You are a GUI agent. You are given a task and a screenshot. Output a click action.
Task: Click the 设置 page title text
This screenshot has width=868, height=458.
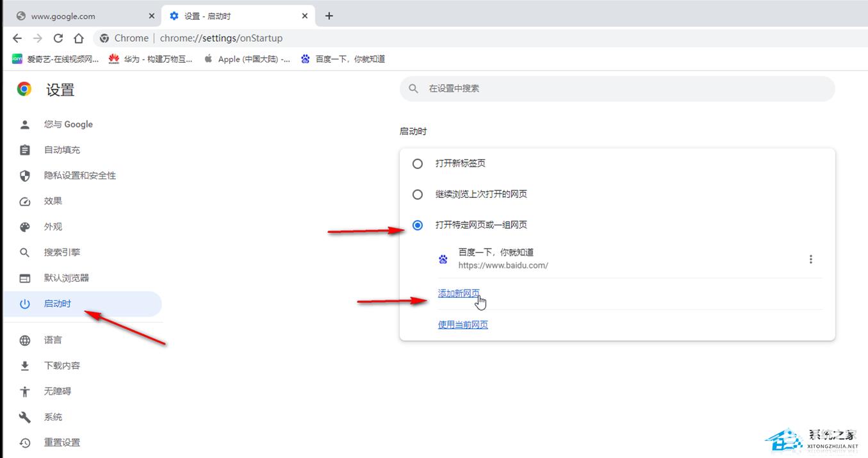60,90
